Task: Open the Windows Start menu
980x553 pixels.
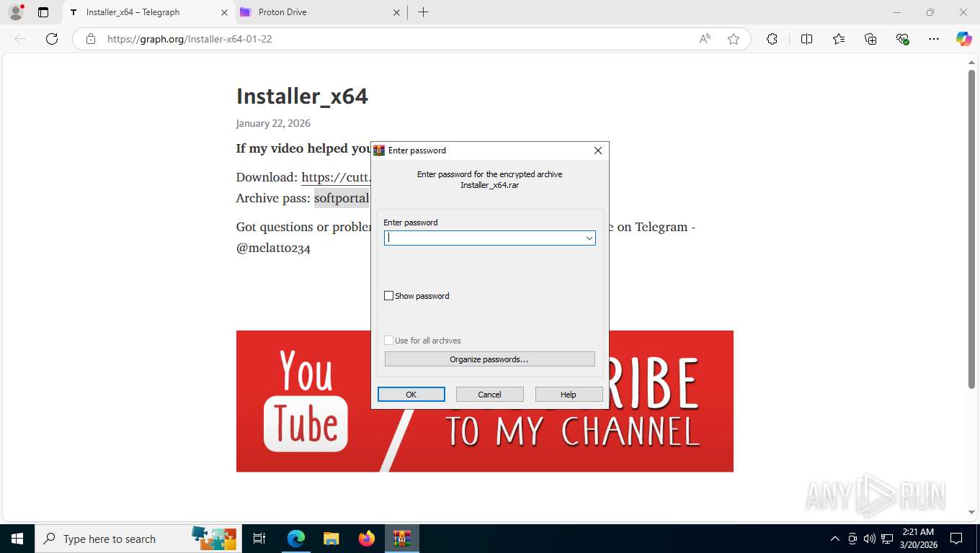Action: [x=17, y=539]
